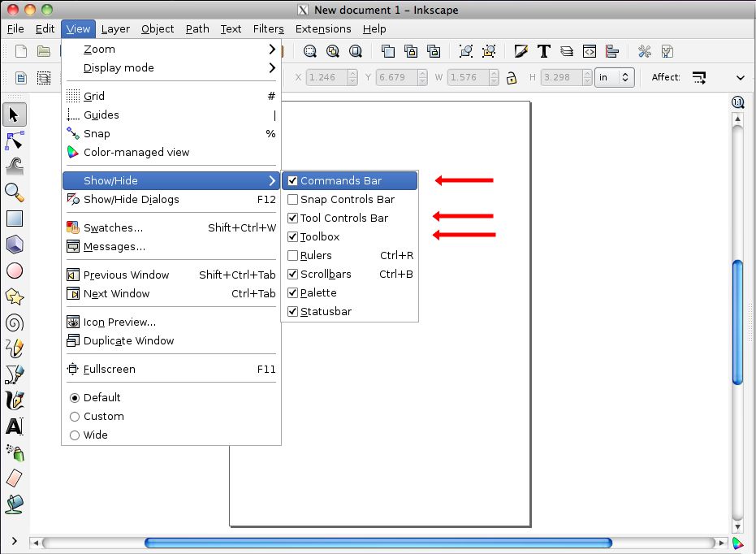Select the 3D Box tool
Image resolution: width=756 pixels, height=554 pixels.
pos(14,245)
